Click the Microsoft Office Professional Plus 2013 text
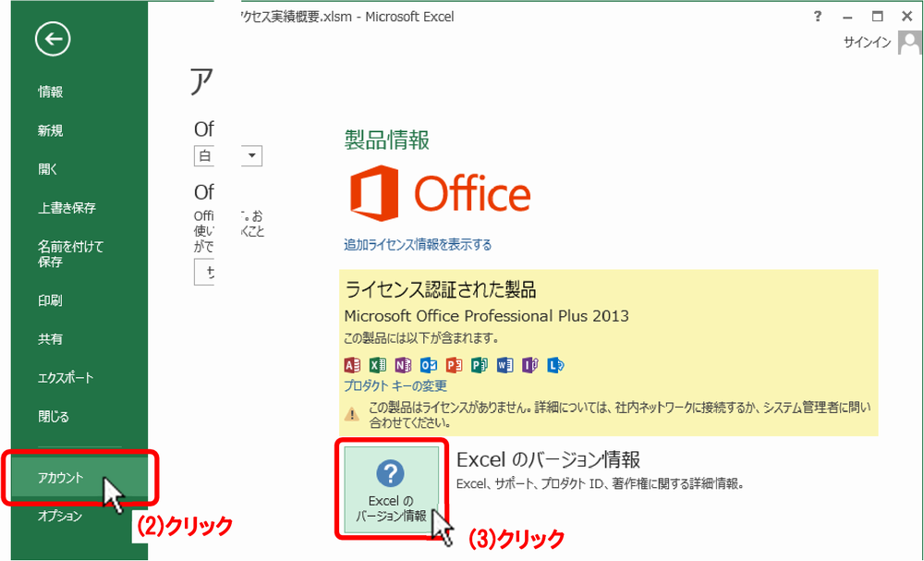924x561 pixels. 486,316
